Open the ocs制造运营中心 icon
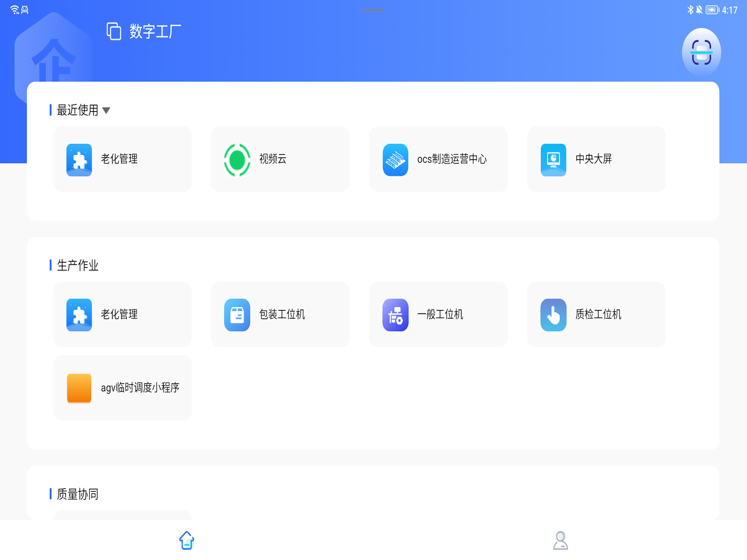The image size is (747, 560). point(395,160)
